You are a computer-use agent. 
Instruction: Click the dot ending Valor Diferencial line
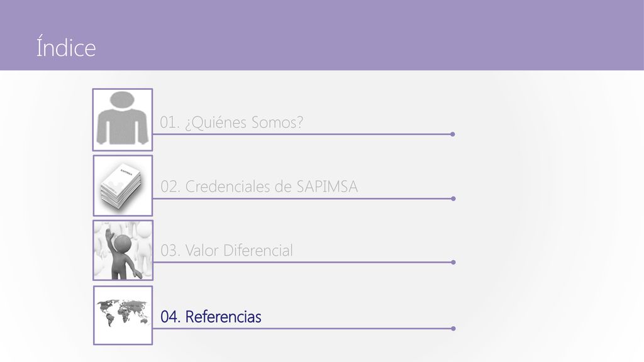pos(453,262)
